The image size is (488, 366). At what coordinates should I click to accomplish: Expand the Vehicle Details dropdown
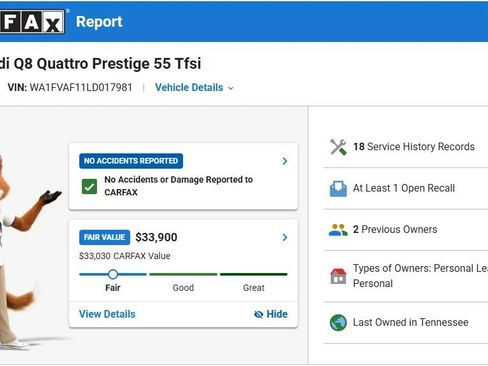(x=194, y=88)
